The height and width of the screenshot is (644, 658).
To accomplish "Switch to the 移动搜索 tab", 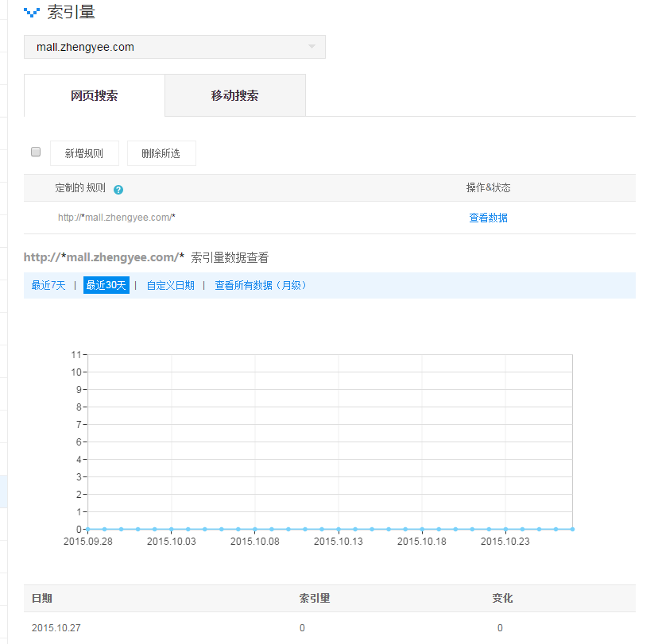I will [x=234, y=96].
